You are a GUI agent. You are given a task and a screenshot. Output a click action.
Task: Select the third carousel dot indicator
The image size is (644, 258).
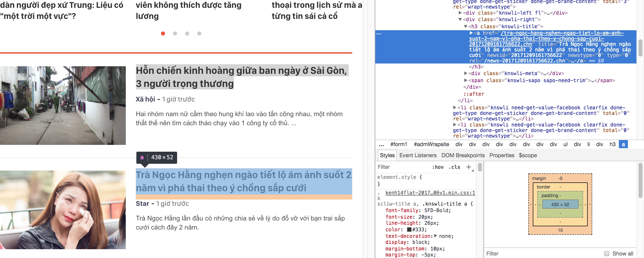(187, 34)
